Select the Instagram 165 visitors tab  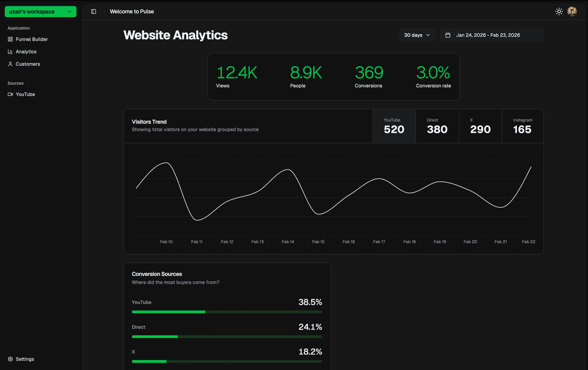522,126
